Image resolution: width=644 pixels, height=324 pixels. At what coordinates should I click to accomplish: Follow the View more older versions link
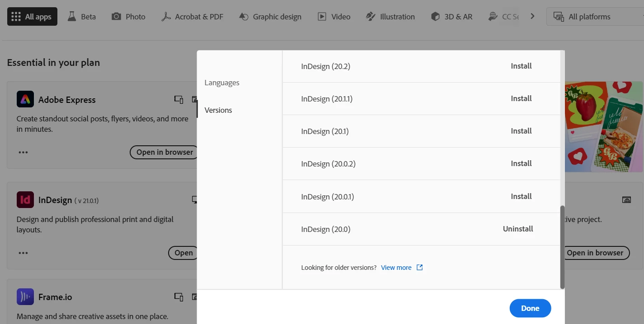pos(396,267)
